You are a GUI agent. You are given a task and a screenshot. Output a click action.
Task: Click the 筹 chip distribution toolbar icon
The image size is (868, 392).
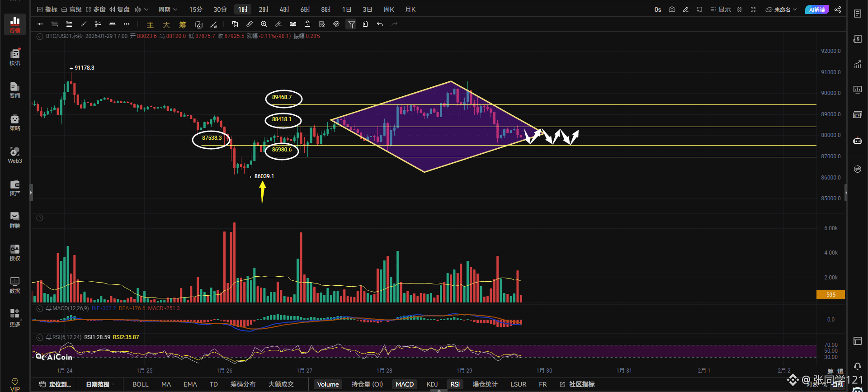(183, 25)
